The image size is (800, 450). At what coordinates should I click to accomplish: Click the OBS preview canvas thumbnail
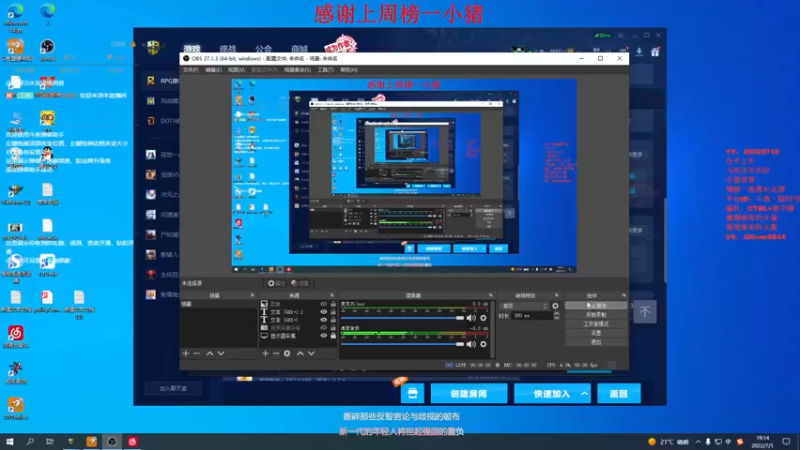[404, 176]
